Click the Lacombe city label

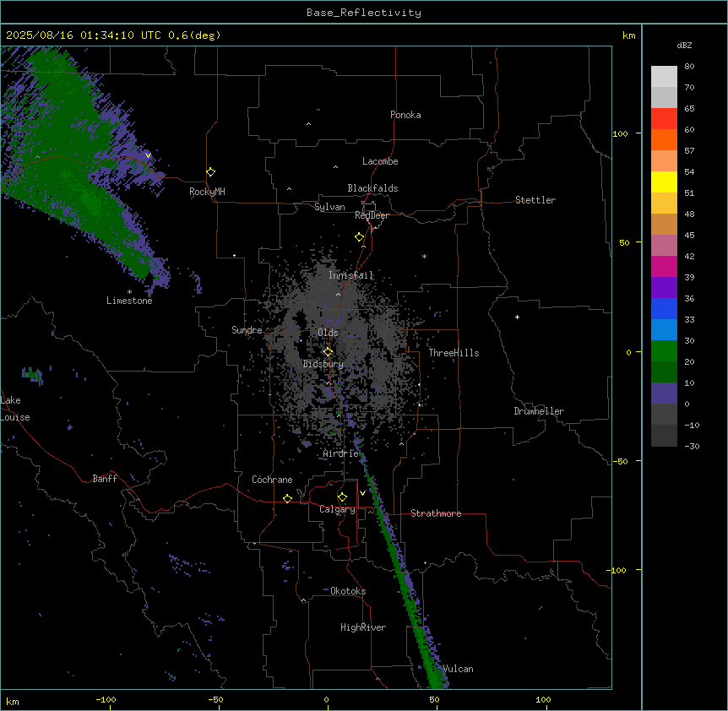coord(380,161)
